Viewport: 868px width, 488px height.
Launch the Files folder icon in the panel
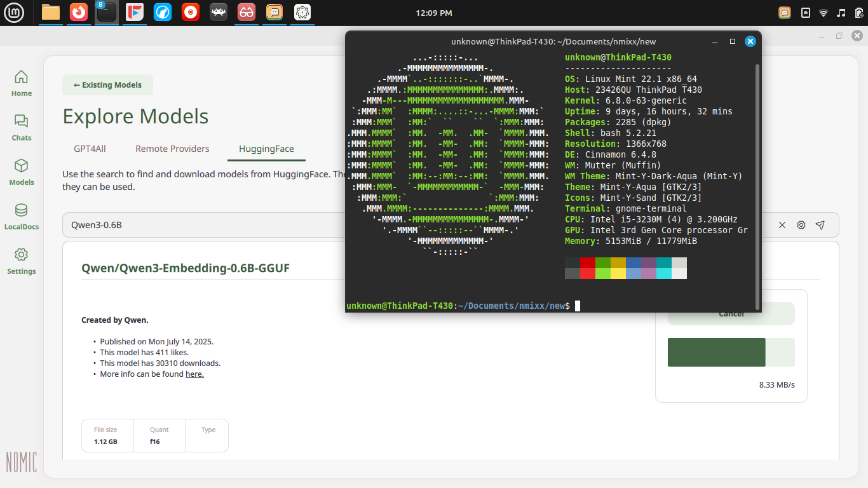51,12
